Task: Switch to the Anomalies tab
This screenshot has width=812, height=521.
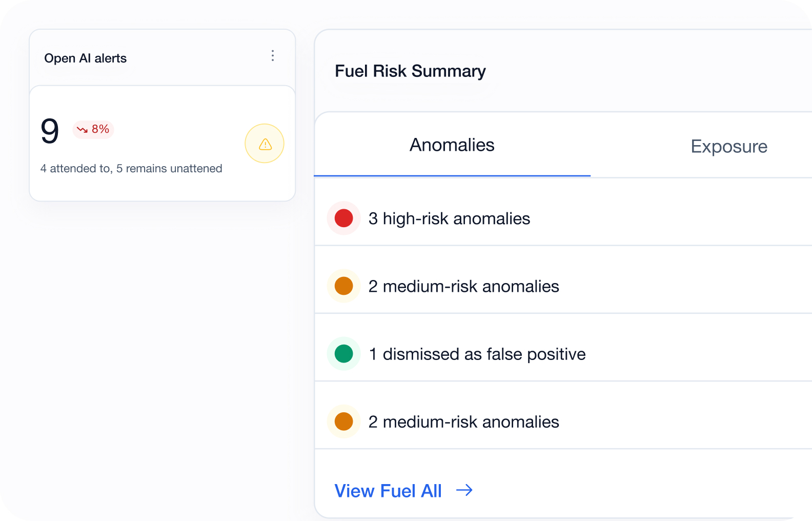Action: (x=452, y=145)
